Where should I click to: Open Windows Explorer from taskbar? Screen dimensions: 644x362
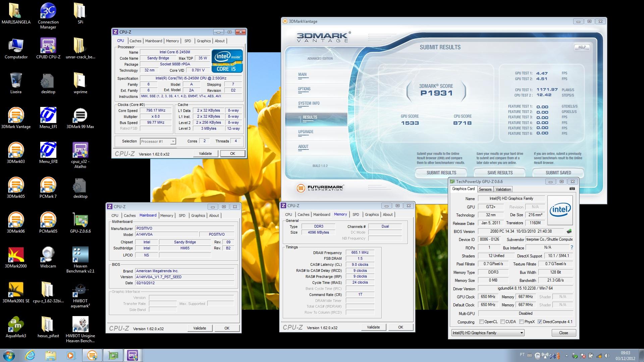(51, 355)
